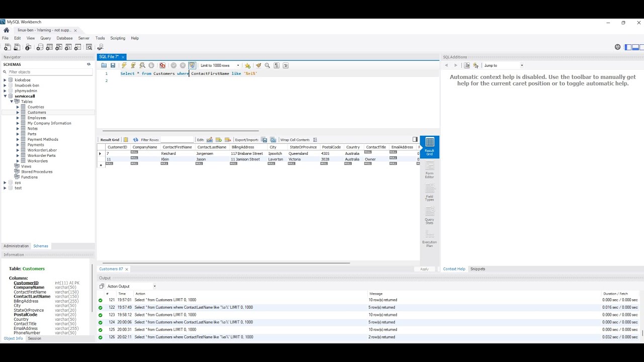The image size is (644, 362).
Task: Toggle the right sidebar panel visibility
Action: (642, 47)
